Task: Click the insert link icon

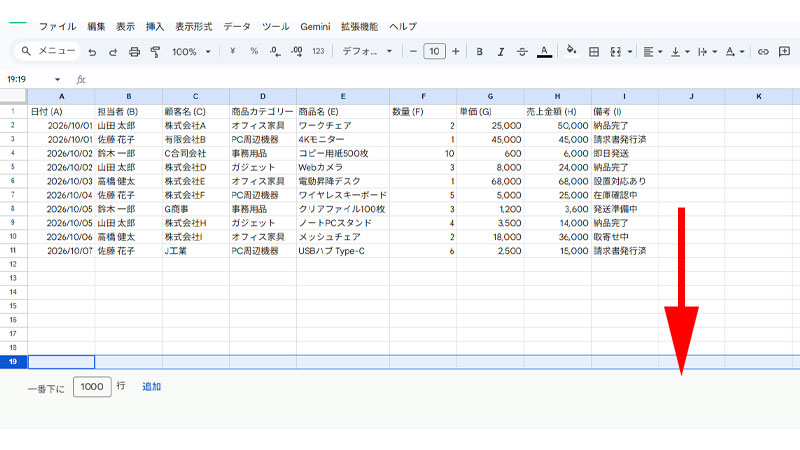Action: [763, 52]
